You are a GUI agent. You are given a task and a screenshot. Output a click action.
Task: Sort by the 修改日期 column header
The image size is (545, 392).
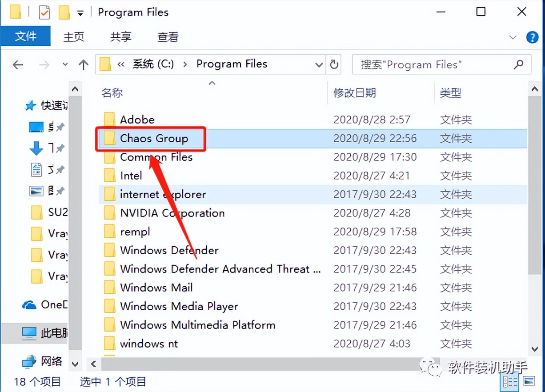coord(355,93)
